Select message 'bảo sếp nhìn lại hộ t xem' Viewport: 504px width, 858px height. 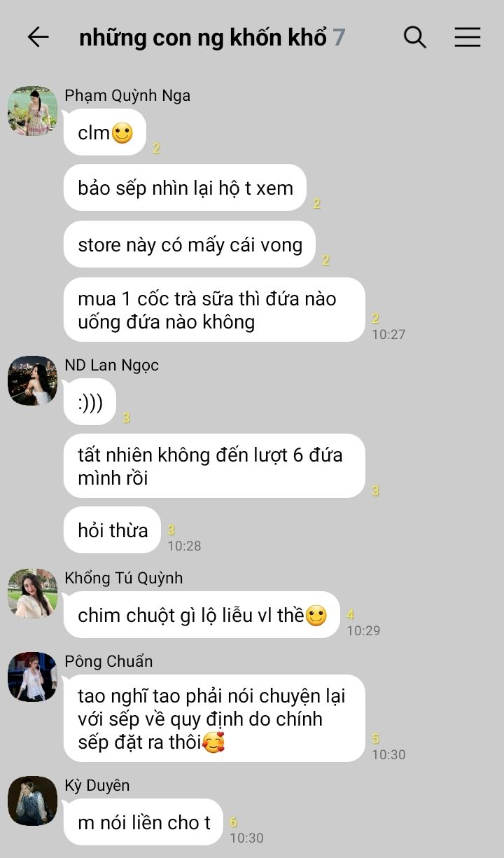(185, 188)
